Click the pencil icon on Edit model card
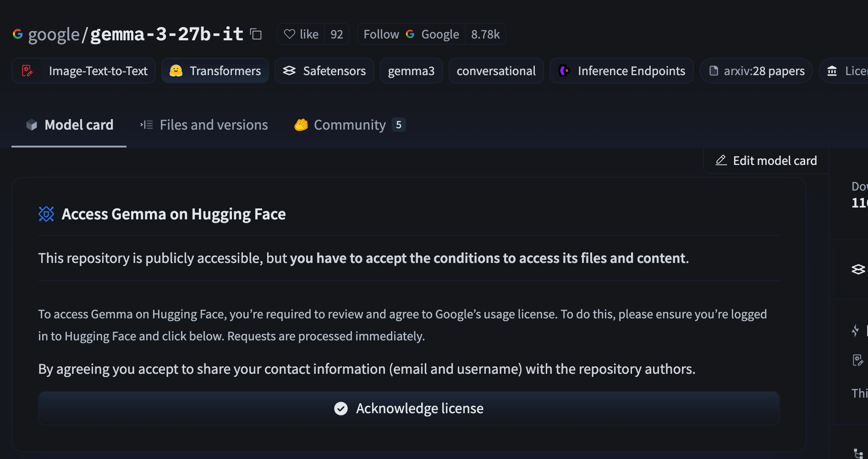Image resolution: width=868 pixels, height=459 pixels. click(721, 160)
